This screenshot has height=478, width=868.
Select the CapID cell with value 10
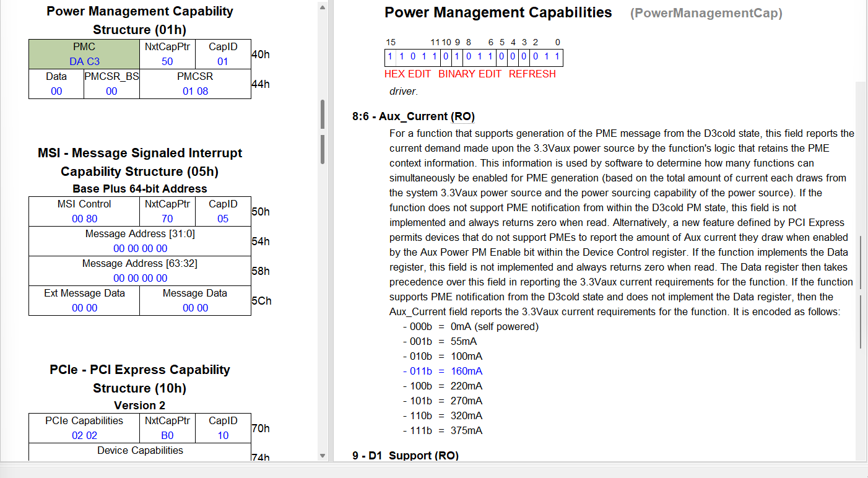(x=223, y=428)
